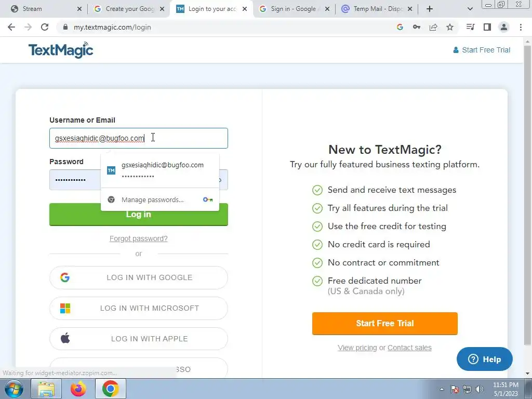The image size is (532, 399).
Task: Expand the tab search dropdown arrow
Action: click(470, 9)
